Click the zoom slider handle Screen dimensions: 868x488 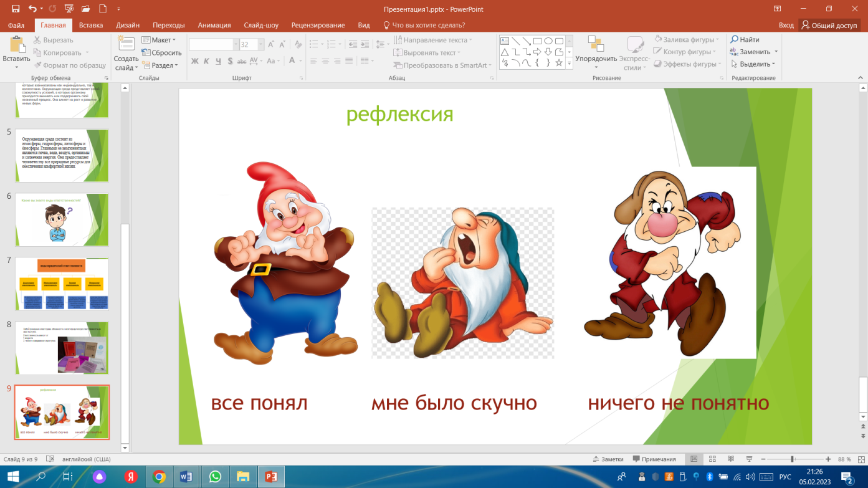tap(792, 459)
